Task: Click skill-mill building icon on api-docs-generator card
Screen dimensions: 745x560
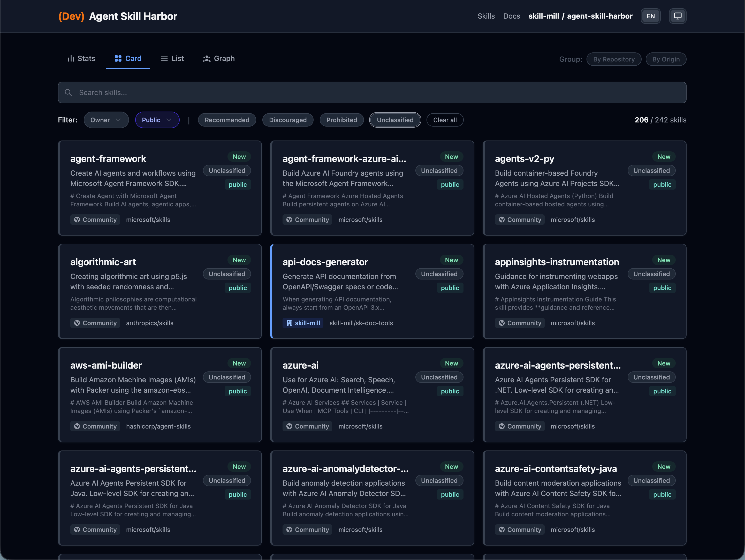Action: pos(289,323)
